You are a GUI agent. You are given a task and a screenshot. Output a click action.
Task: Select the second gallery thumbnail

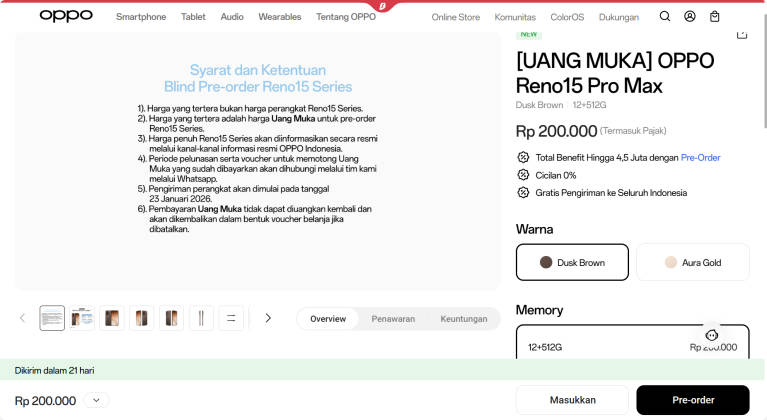(82, 318)
